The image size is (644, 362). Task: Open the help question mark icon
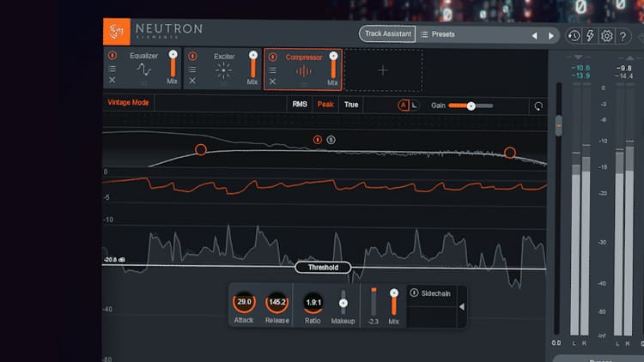(623, 35)
